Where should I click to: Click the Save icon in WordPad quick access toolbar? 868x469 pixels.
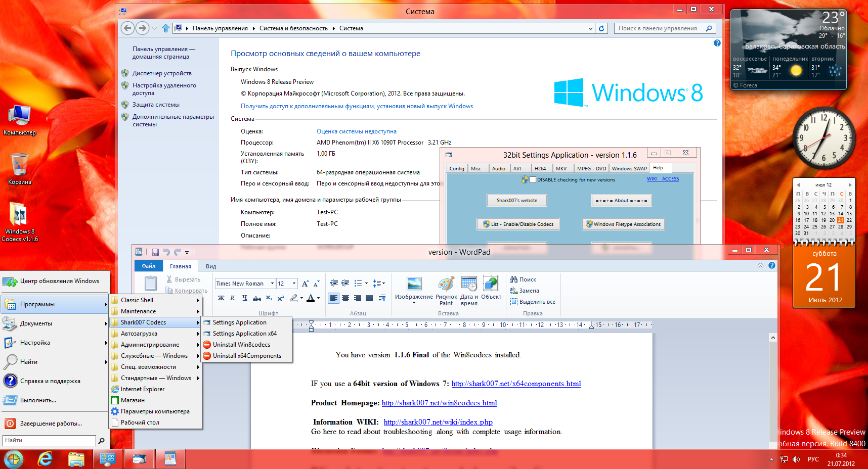coord(155,252)
